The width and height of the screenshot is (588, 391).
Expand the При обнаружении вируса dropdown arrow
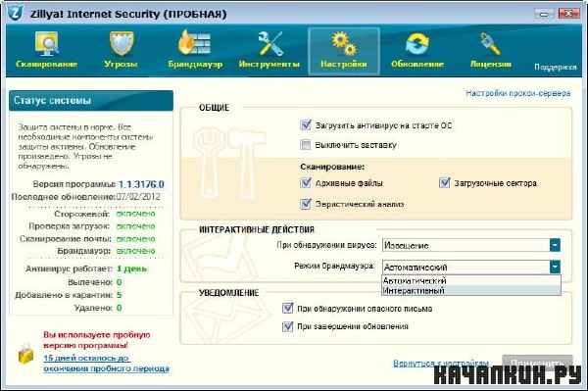coord(555,245)
